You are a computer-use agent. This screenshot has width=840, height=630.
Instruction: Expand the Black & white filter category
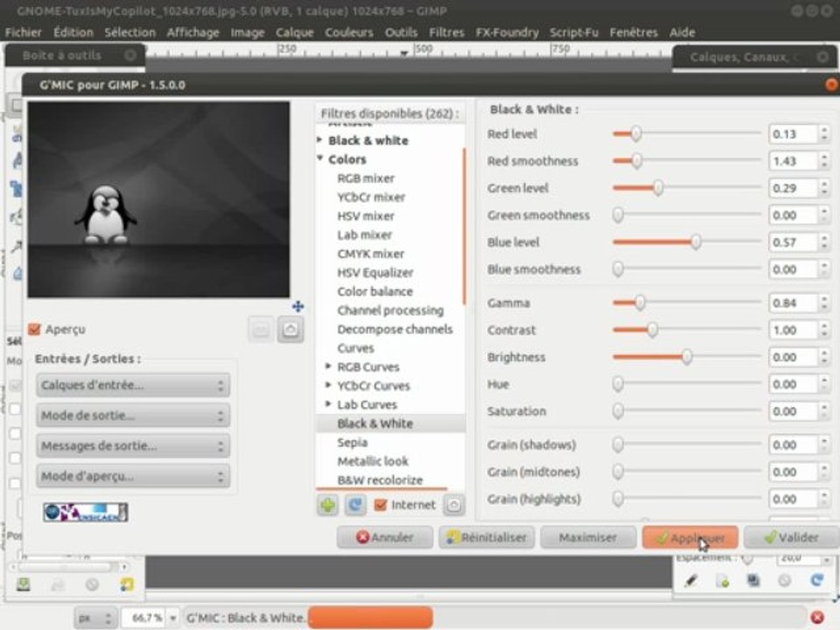320,140
